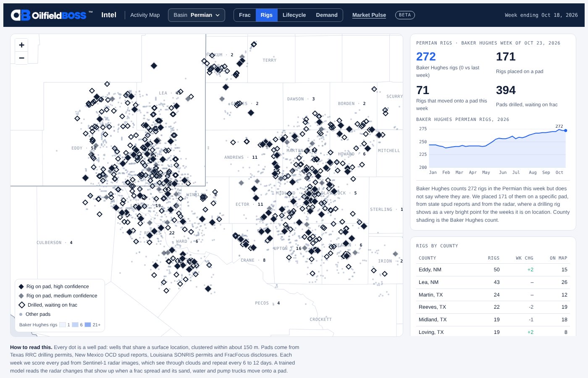588x378 pixels.
Task: Select the Eddy, NM table row
Action: (493, 270)
